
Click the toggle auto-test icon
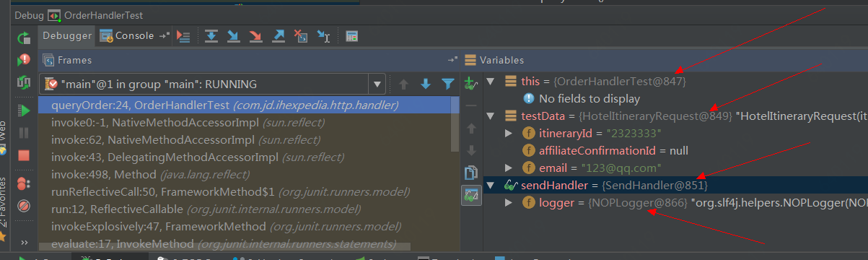coord(24,82)
